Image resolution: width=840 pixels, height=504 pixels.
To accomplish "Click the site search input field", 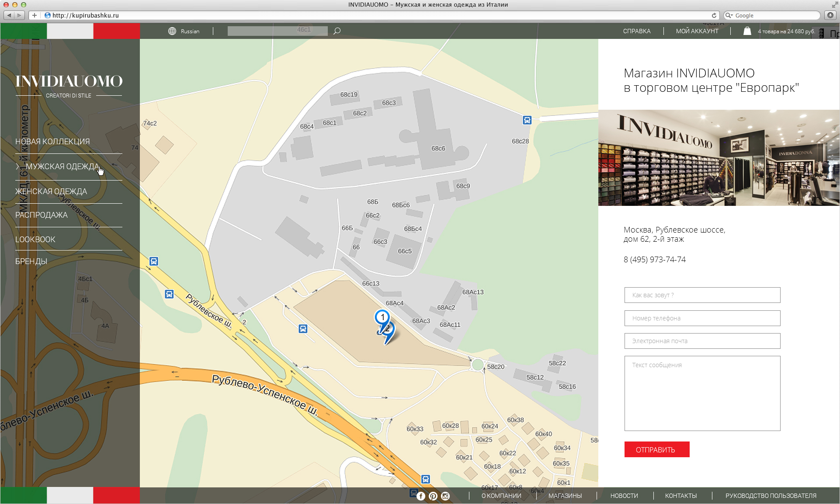I will click(x=278, y=31).
